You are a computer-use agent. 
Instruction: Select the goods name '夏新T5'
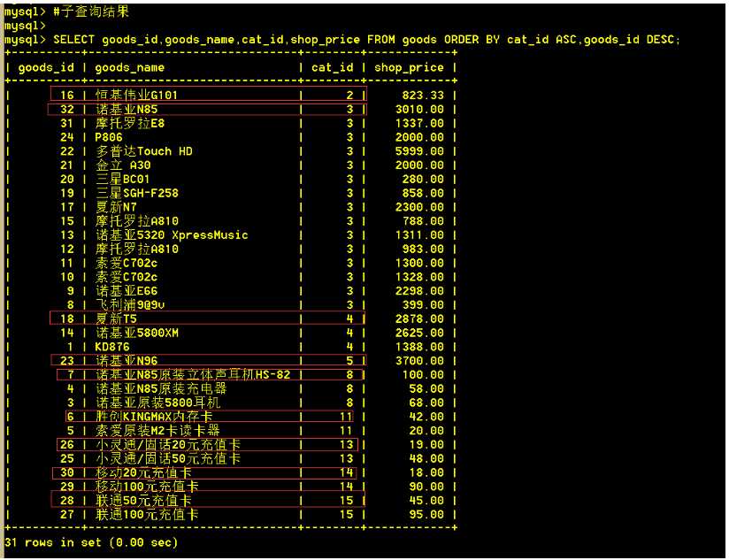(116, 318)
